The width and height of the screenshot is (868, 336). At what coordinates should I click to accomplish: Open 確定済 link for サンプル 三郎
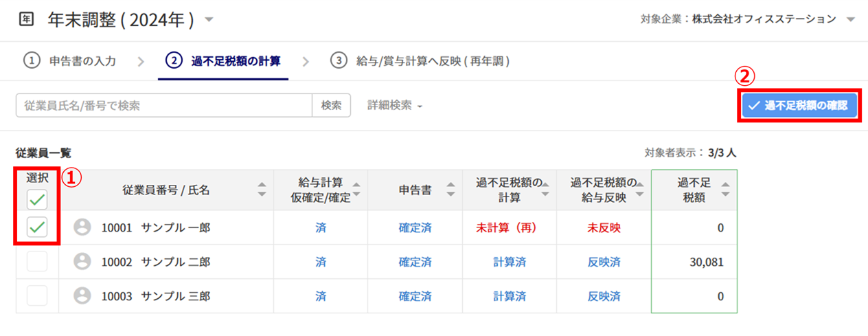point(415,296)
